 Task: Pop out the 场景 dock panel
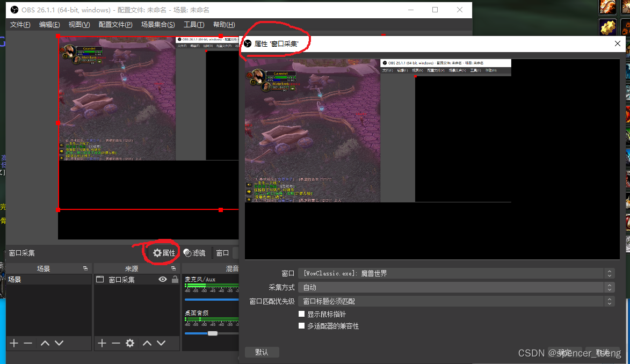tap(85, 268)
